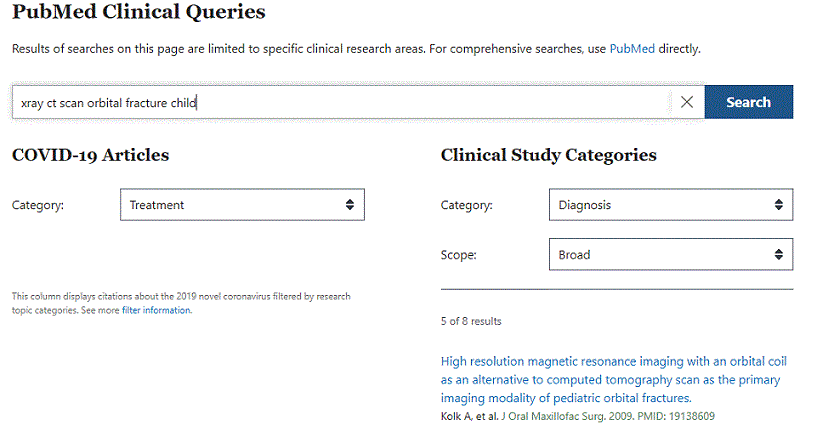The image size is (834, 426).
Task: Click the Kolk A citation with PMID 19138609
Action: pyautogui.click(x=578, y=416)
